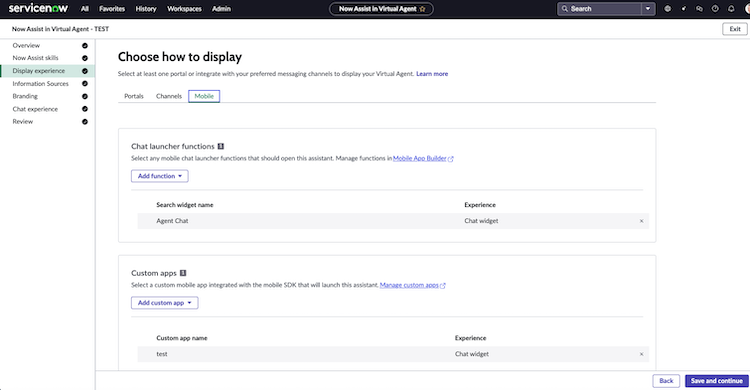Switch to the Portals tab
This screenshot has height=390, width=750.
[134, 96]
